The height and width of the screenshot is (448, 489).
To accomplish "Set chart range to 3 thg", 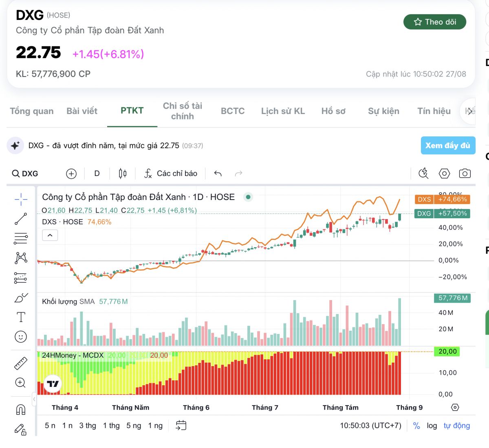I will click(x=88, y=426).
